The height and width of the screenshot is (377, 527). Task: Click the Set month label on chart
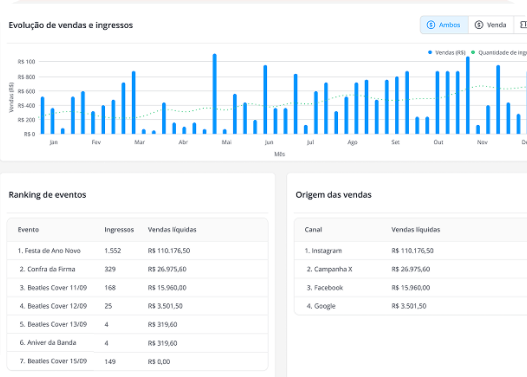[396, 142]
